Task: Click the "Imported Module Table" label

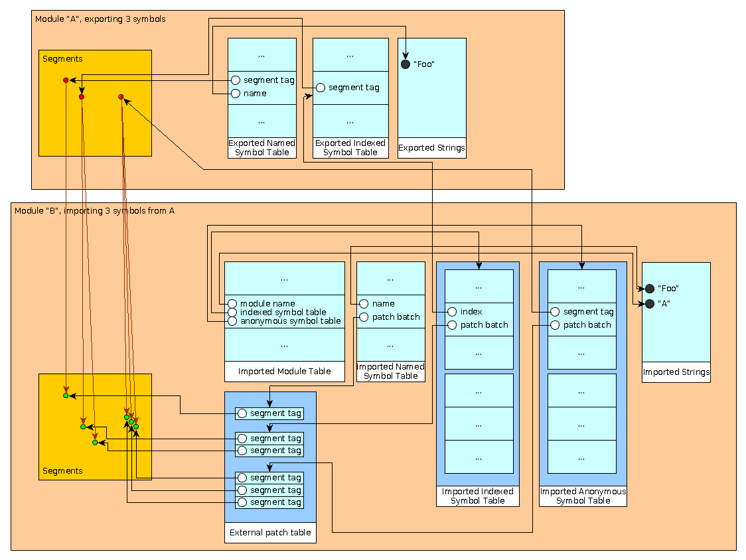Action: pos(284,372)
